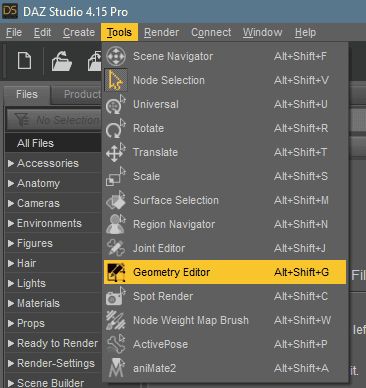Viewport: 366px width, 388px height.
Task: Choose Surface Selection menu entry
Action: click(x=225, y=200)
